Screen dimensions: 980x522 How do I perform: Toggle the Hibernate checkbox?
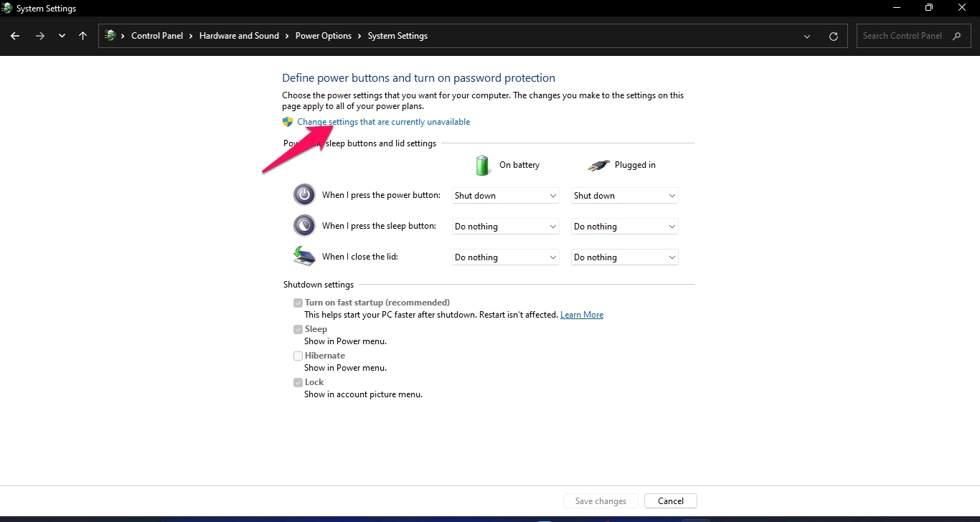coord(298,356)
